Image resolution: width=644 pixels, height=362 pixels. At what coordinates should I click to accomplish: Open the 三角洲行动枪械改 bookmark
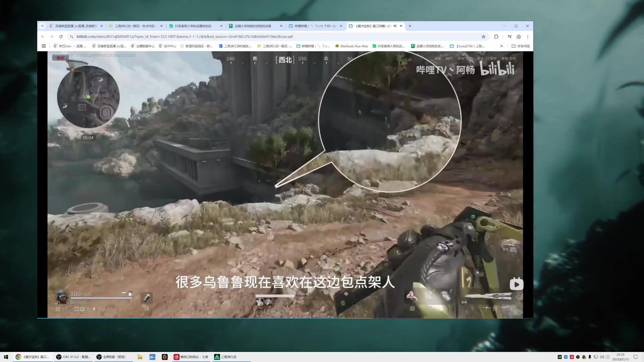pyautogui.click(x=235, y=46)
